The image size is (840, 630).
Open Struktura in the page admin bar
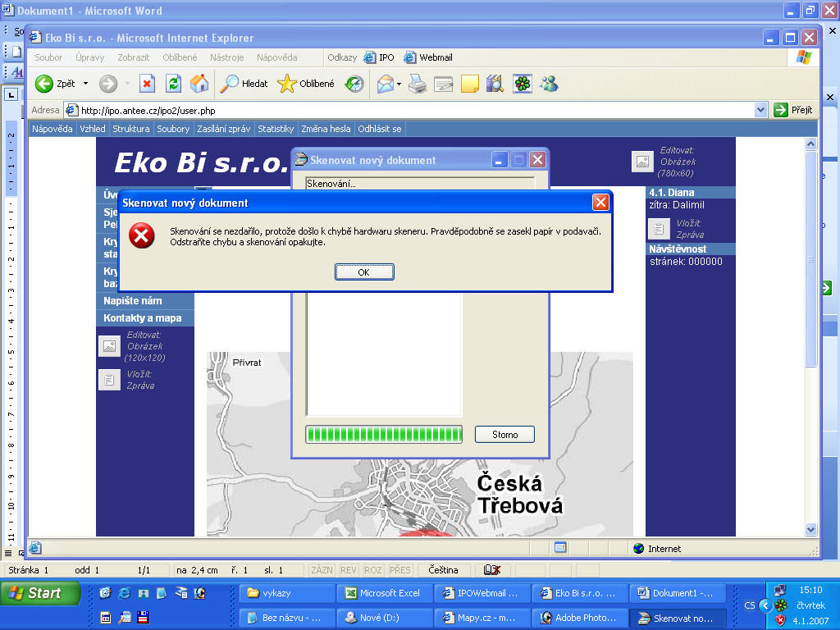click(131, 129)
